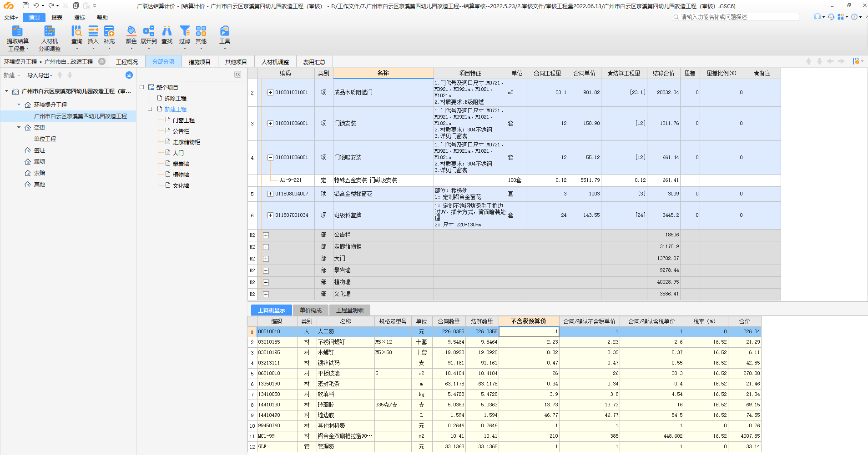This screenshot has height=455, width=868.
Task: Click the redo arrow icon
Action: coord(51,5)
